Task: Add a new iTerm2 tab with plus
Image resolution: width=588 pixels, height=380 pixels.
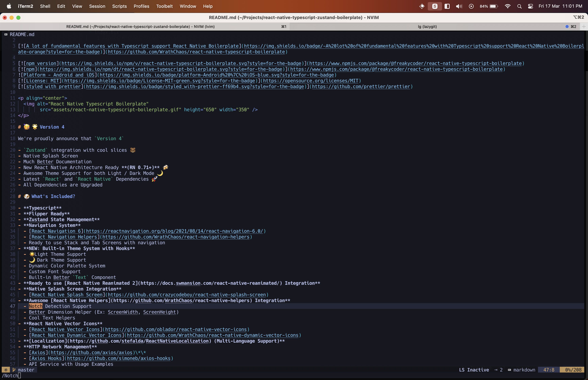Action: coord(584,26)
